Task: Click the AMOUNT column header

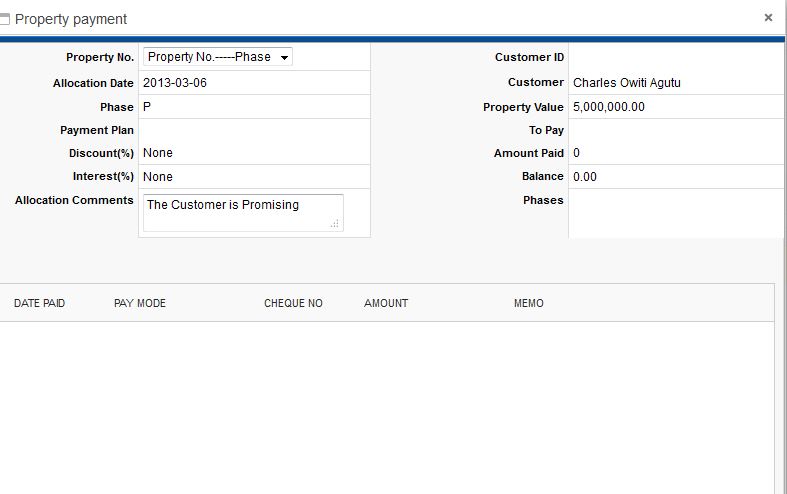Action: click(x=386, y=303)
